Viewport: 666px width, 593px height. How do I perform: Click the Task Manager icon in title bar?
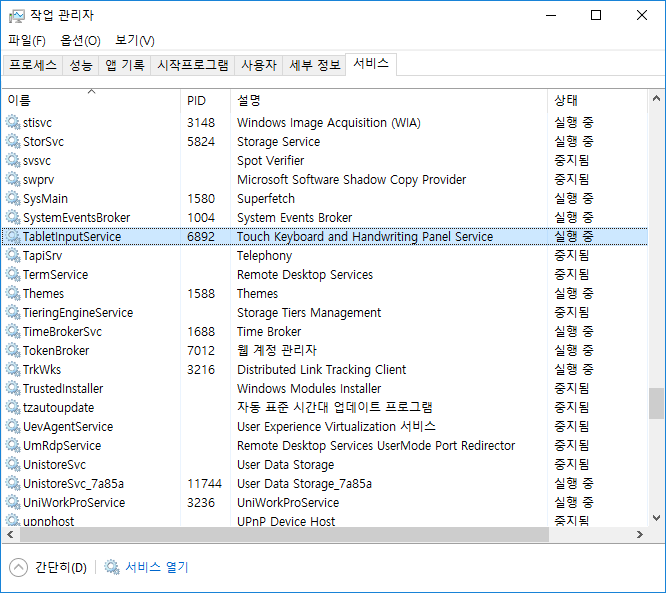click(x=16, y=15)
